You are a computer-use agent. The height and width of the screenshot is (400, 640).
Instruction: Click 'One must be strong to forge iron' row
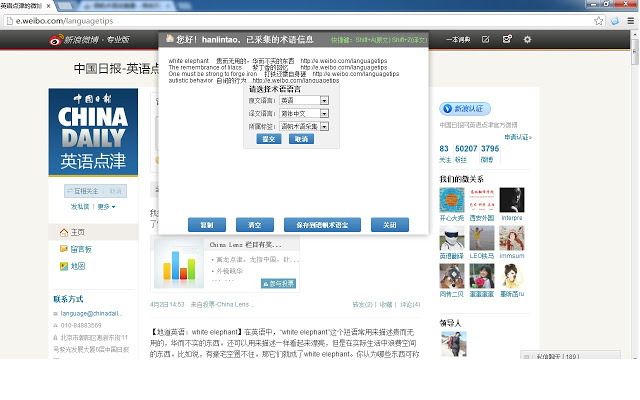click(x=284, y=74)
